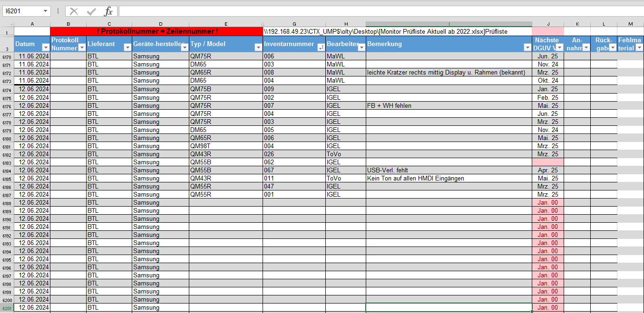The image size is (644, 313).
Task: Open the Datum column filter dropdown
Action: (45, 47)
